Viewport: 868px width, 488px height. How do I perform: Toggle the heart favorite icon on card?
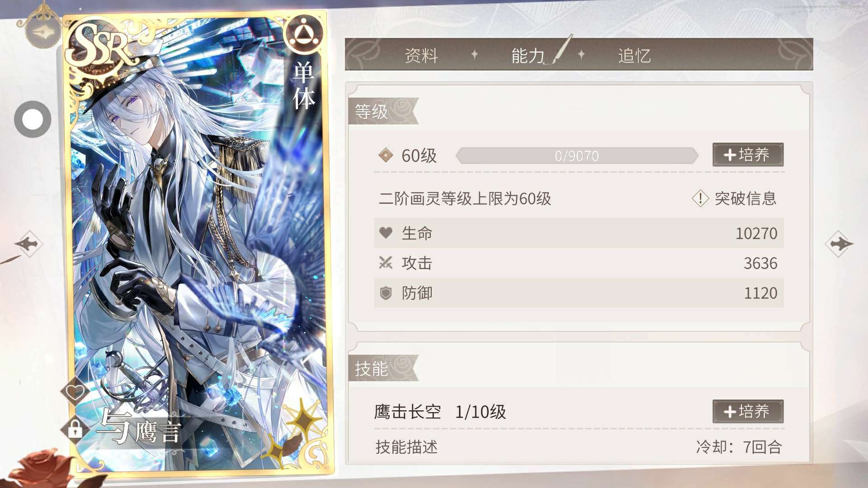[x=75, y=391]
